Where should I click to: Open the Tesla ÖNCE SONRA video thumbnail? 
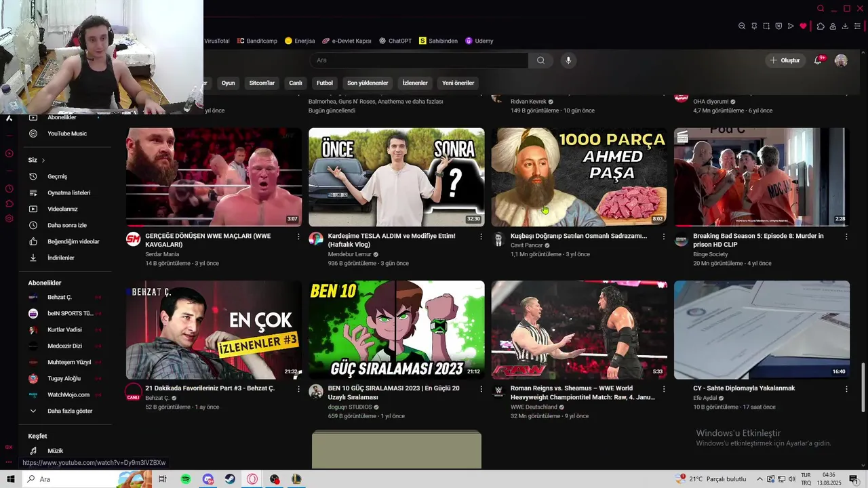[x=397, y=177]
